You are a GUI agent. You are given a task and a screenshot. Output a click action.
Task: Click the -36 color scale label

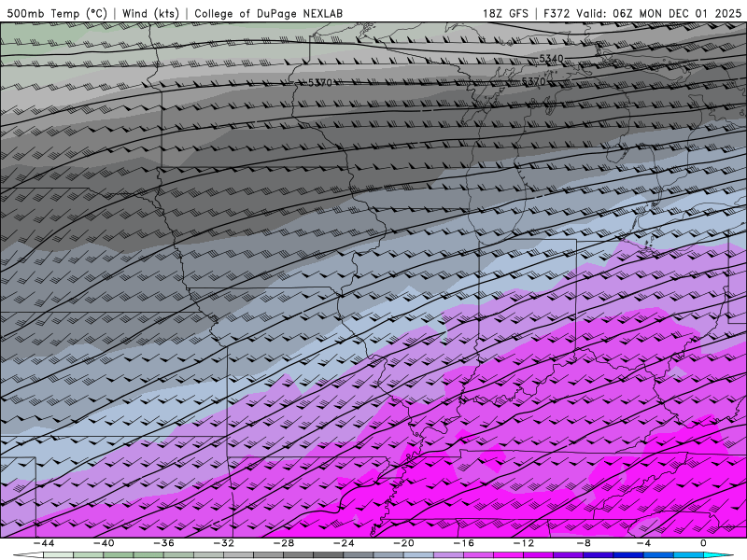click(164, 543)
